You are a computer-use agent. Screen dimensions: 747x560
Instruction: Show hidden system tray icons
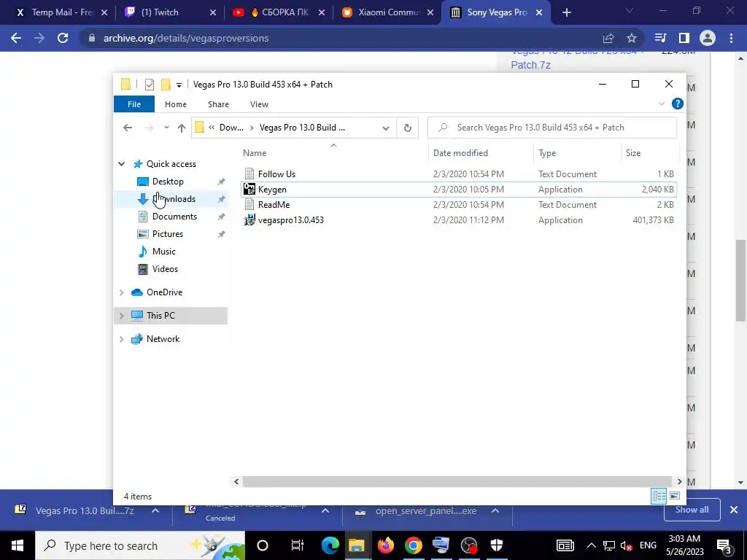point(591,545)
